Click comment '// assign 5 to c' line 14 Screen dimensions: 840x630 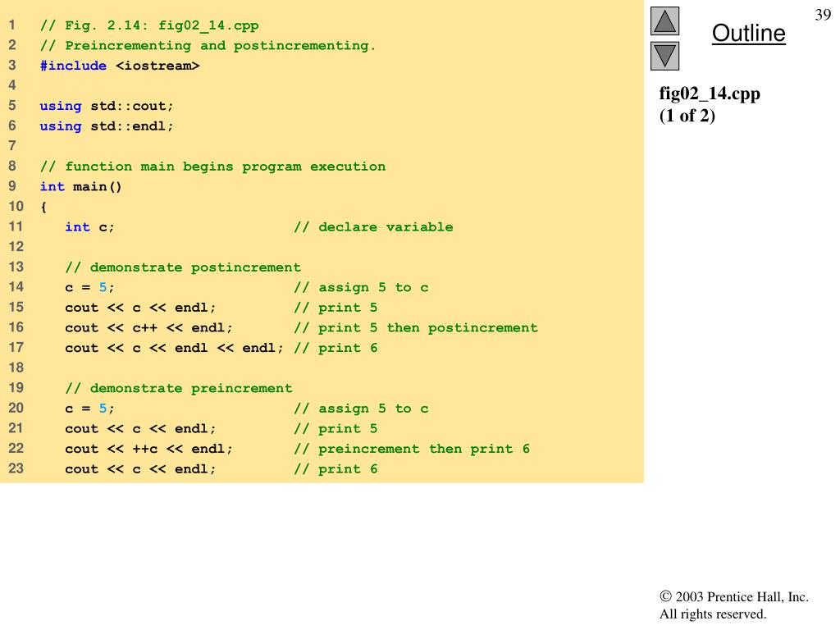click(x=361, y=288)
